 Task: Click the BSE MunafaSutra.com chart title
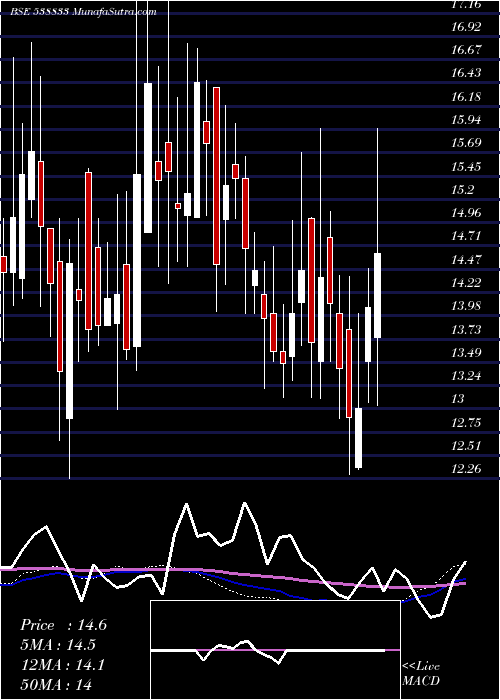click(x=83, y=12)
